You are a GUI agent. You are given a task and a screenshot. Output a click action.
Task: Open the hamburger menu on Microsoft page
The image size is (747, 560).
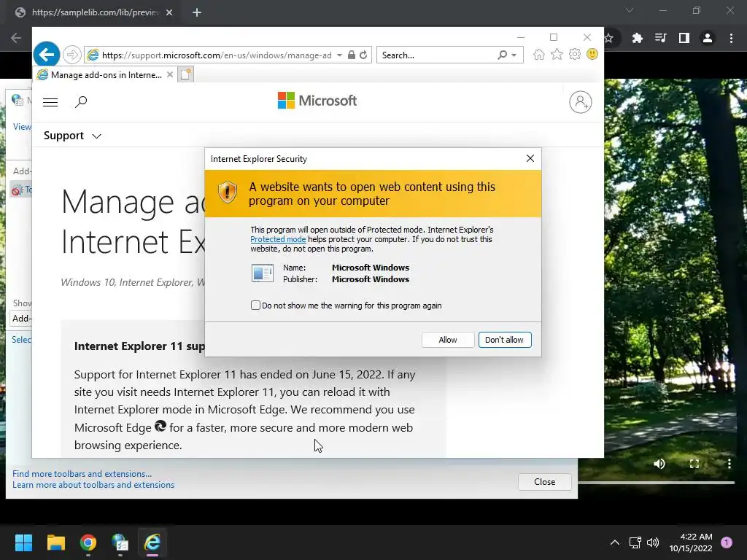[50, 102]
